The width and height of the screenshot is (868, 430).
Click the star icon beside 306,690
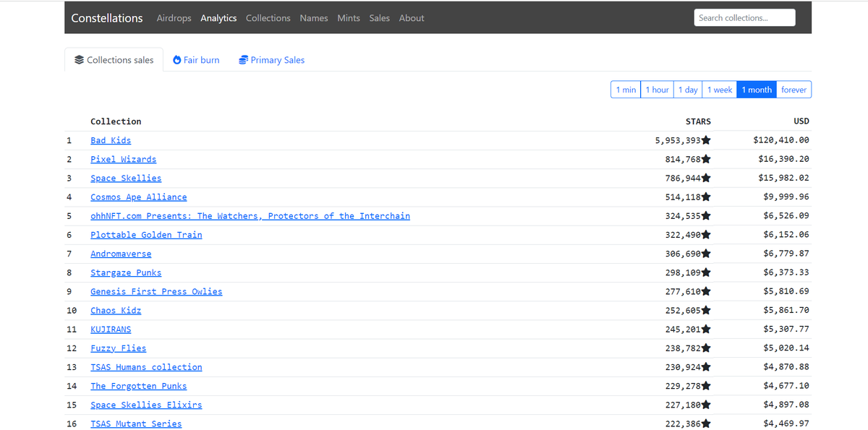[x=706, y=254]
